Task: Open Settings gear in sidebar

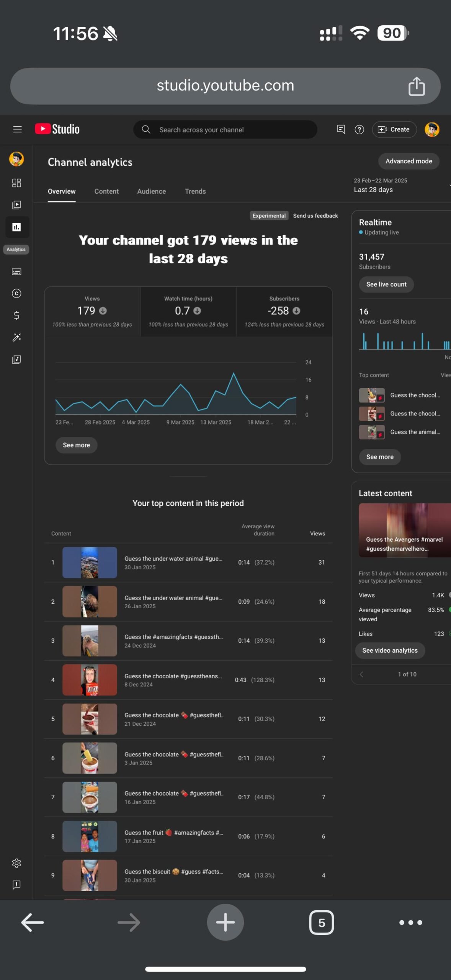Action: pyautogui.click(x=16, y=863)
